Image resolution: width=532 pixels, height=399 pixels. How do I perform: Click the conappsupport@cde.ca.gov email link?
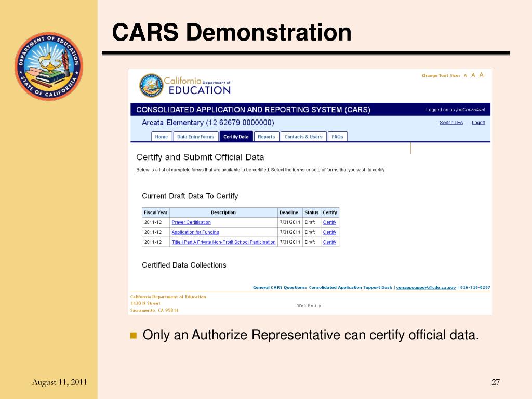pos(426,287)
